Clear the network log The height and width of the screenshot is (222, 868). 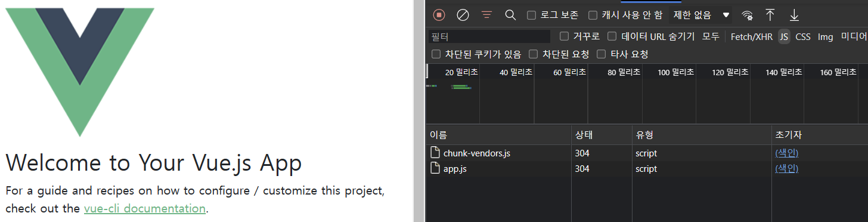[463, 15]
